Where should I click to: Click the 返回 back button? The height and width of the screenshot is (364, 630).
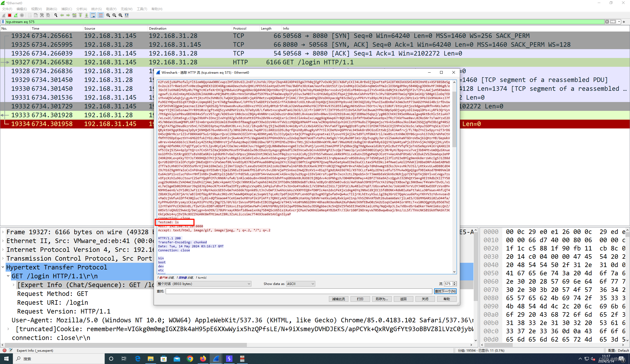(403, 299)
